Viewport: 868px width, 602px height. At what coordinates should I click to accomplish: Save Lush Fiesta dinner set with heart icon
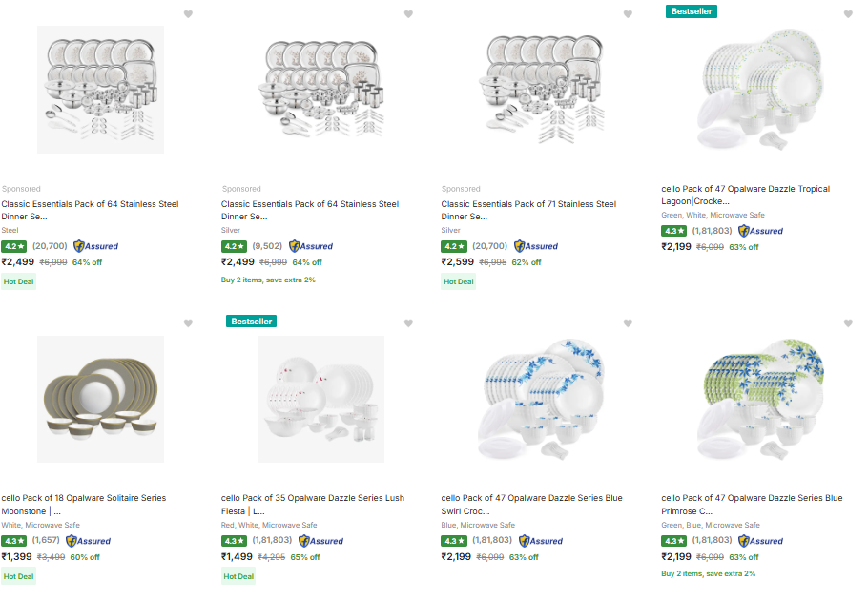coord(408,323)
